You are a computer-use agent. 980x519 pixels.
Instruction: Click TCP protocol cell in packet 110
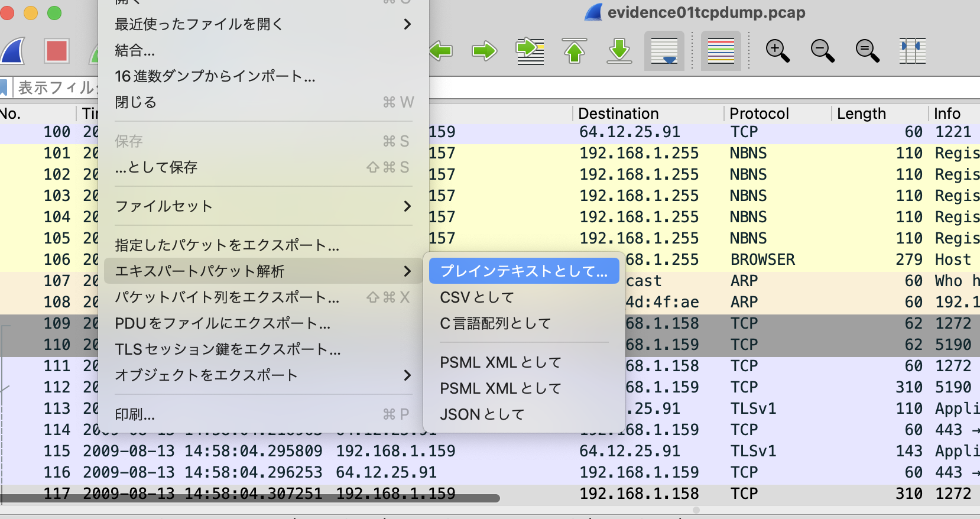[744, 345]
